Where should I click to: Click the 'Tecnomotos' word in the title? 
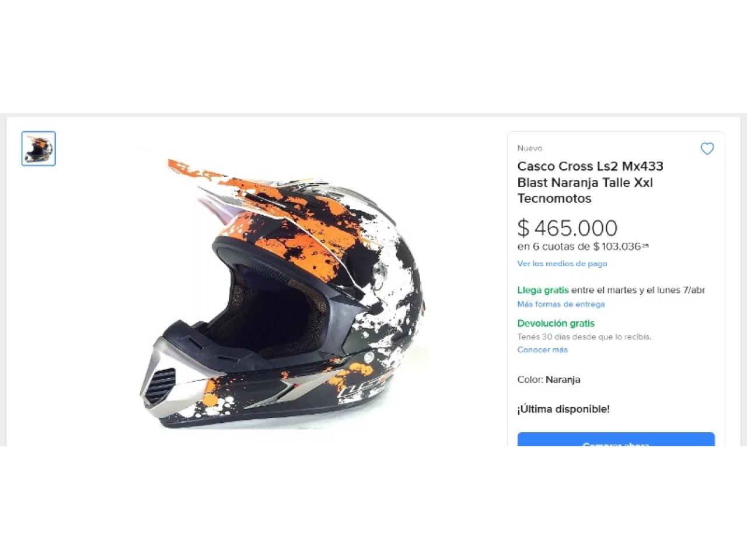tap(554, 198)
